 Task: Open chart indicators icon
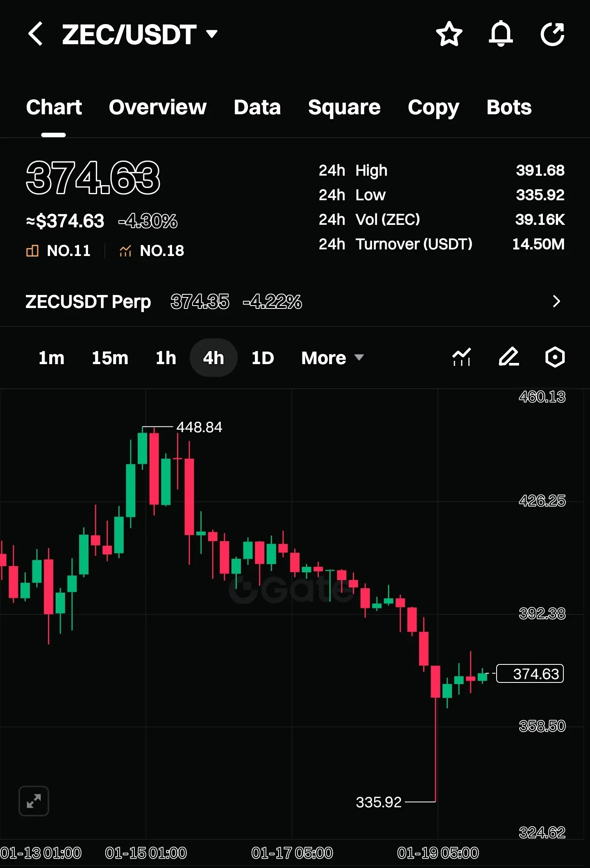tap(461, 357)
